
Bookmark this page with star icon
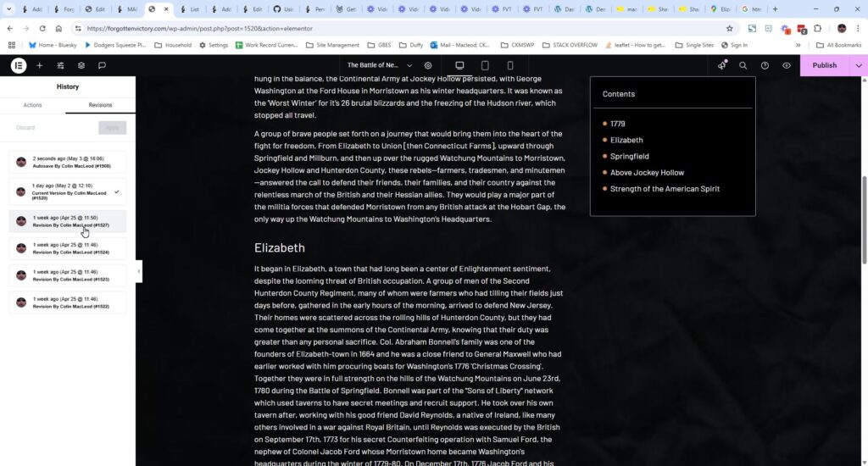(730, 28)
